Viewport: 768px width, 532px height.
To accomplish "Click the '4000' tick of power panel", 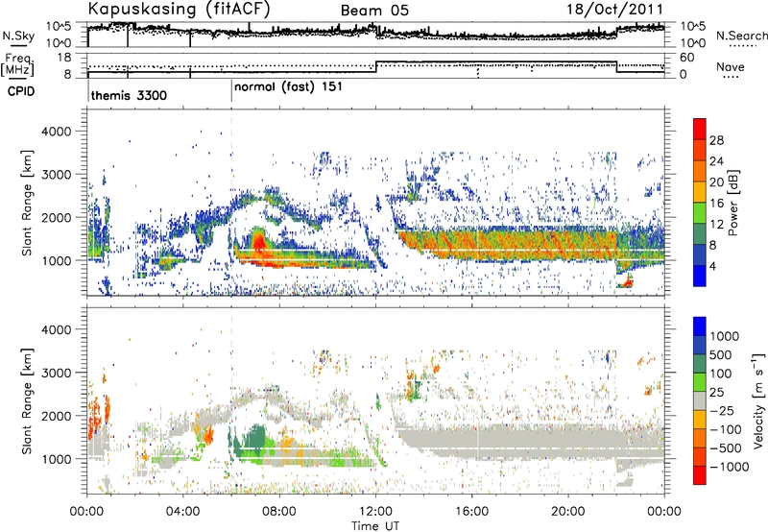I will 57,132.
